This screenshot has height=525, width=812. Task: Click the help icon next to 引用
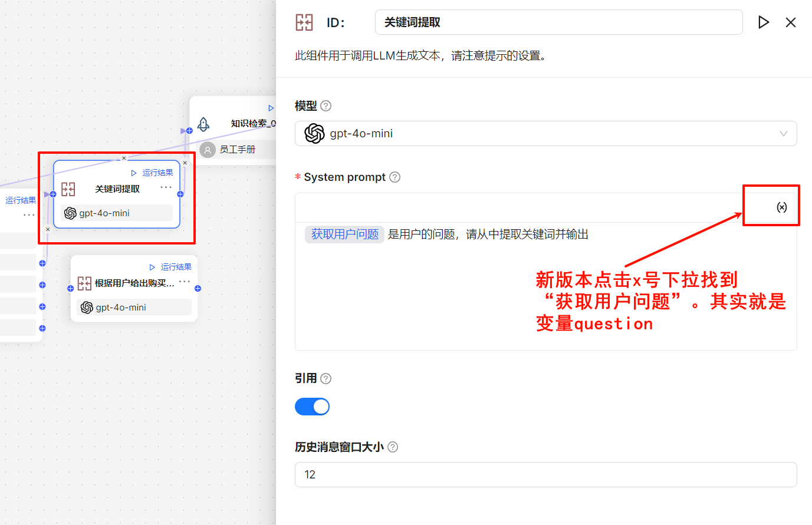326,378
